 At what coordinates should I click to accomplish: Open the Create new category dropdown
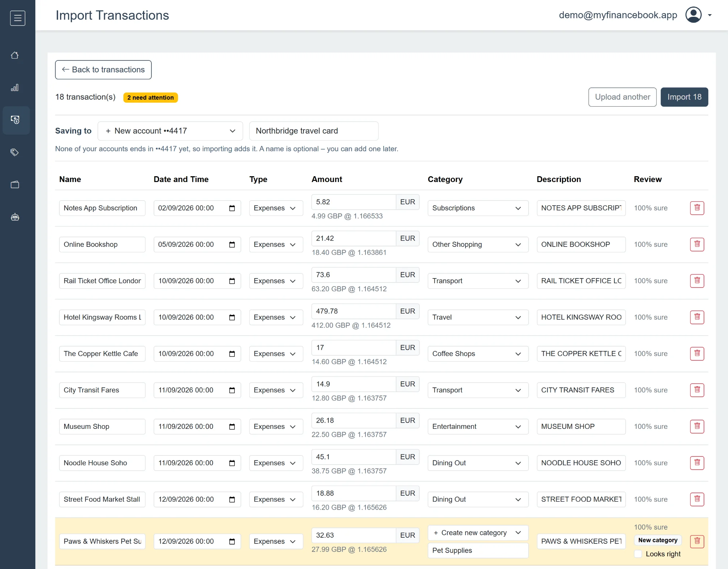tap(478, 533)
